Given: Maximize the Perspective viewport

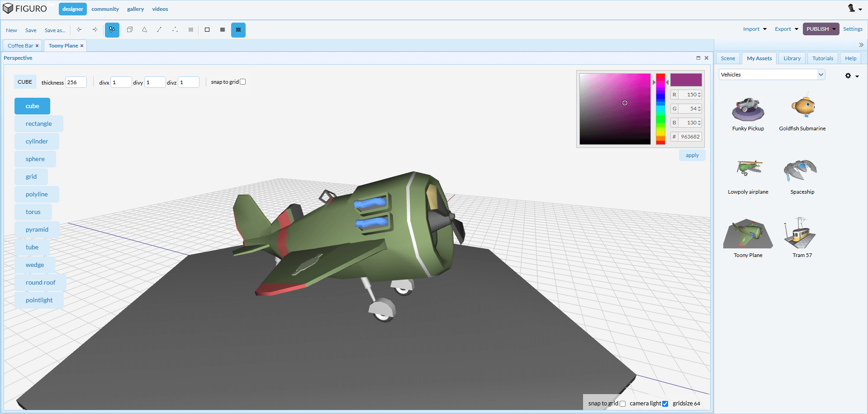Looking at the screenshot, I should pos(698,58).
